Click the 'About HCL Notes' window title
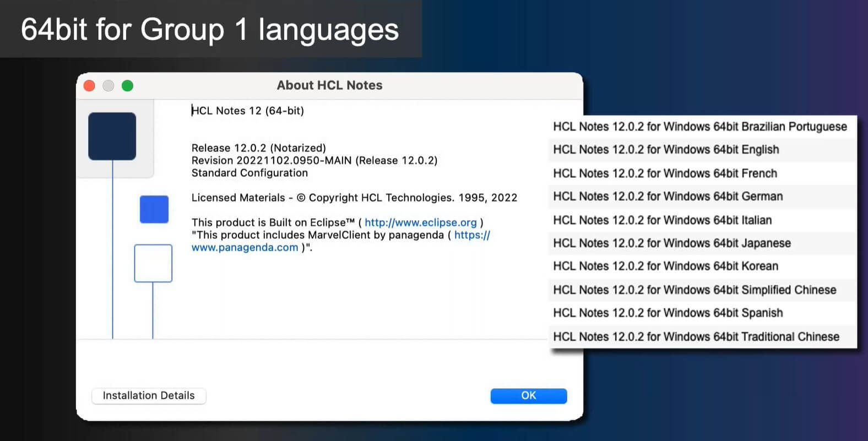This screenshot has width=868, height=441. pos(329,85)
